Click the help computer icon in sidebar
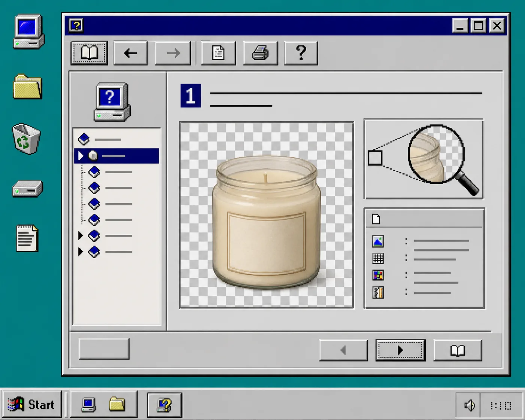This screenshot has width=525, height=420. point(112,102)
